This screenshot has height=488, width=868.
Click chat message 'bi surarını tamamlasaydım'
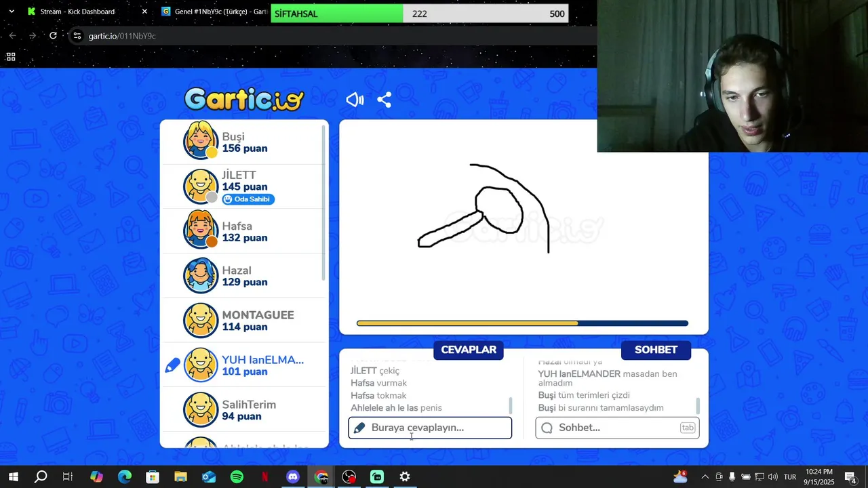[611, 407]
